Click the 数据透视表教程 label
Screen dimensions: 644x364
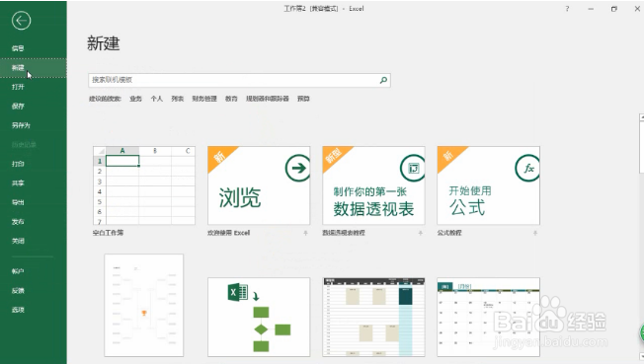point(344,233)
